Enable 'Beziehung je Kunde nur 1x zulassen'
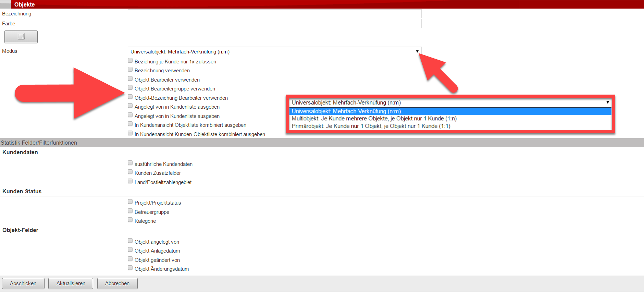Screen dimensions: 644x292 coord(130,61)
